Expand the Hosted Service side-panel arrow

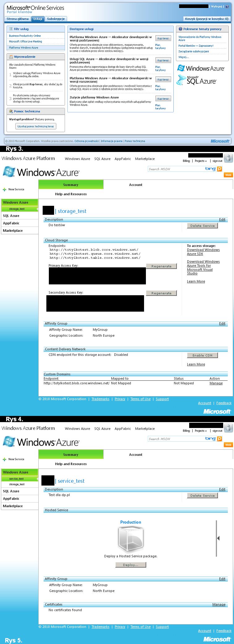(218, 538)
